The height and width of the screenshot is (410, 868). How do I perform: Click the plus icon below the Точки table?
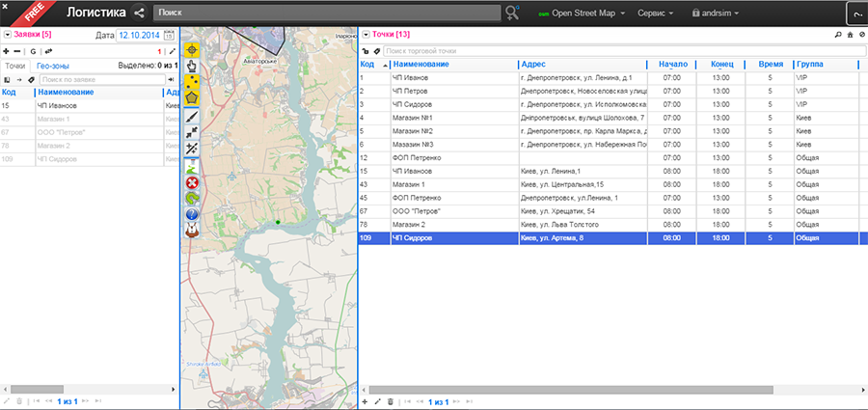click(365, 401)
